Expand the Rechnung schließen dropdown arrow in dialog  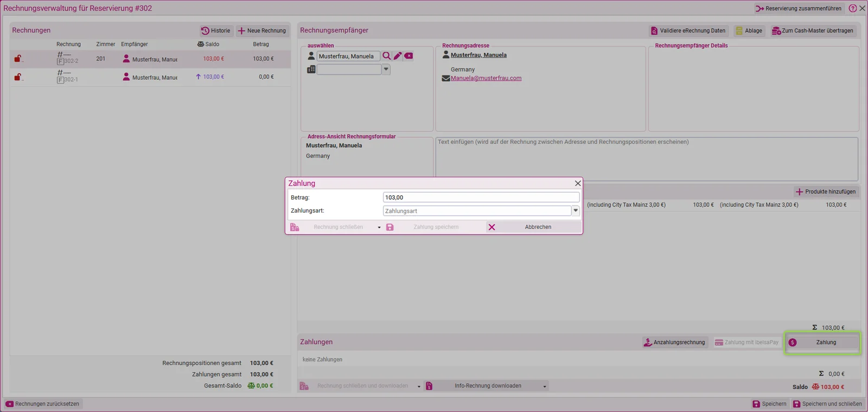[379, 227]
